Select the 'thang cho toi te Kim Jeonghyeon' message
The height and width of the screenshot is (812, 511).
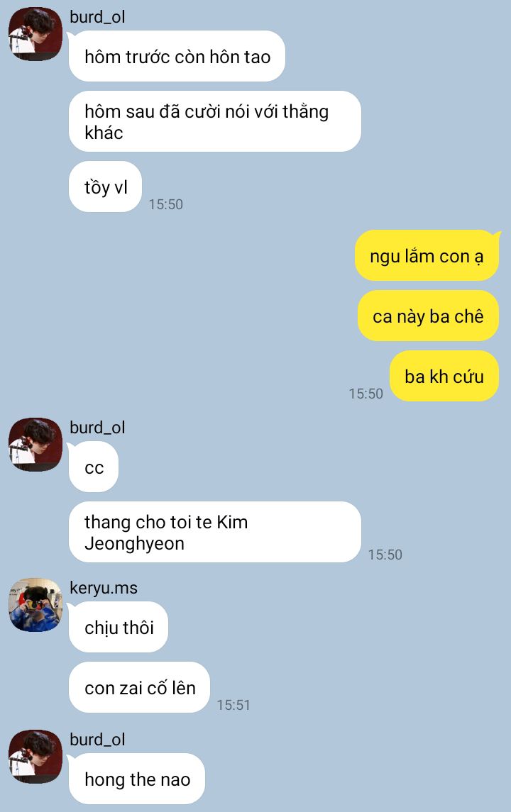(x=214, y=532)
